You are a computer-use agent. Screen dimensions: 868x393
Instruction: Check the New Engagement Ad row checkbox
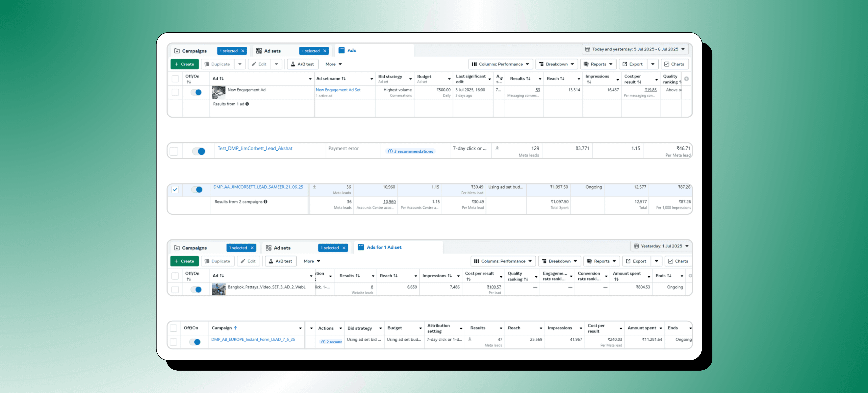click(x=175, y=92)
